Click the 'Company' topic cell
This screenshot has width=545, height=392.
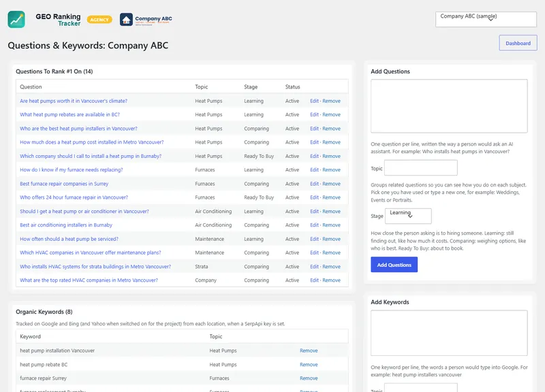click(206, 280)
